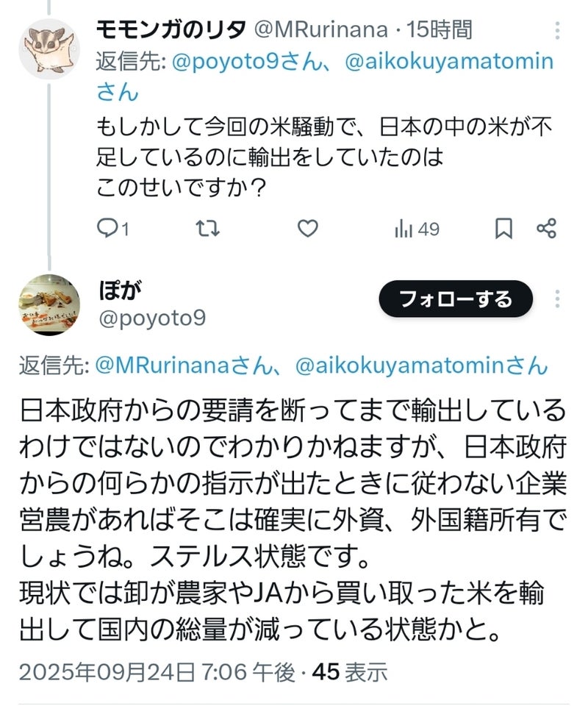This screenshot has height=717, width=588.
Task: Open the @poyoto9 handle under ぽが
Action: point(152,318)
